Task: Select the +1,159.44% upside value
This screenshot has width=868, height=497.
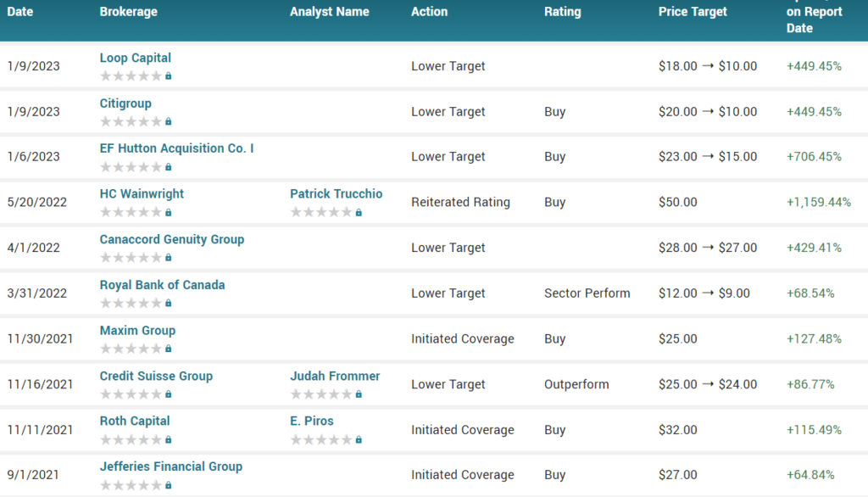Action: [819, 202]
